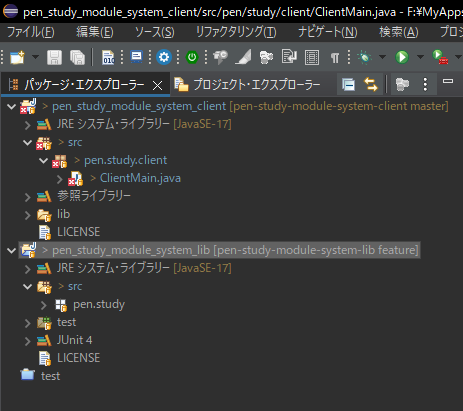This screenshot has height=411, width=463.
Task: Toggle show whitespace characters pilcrow icon
Action: click(335, 58)
